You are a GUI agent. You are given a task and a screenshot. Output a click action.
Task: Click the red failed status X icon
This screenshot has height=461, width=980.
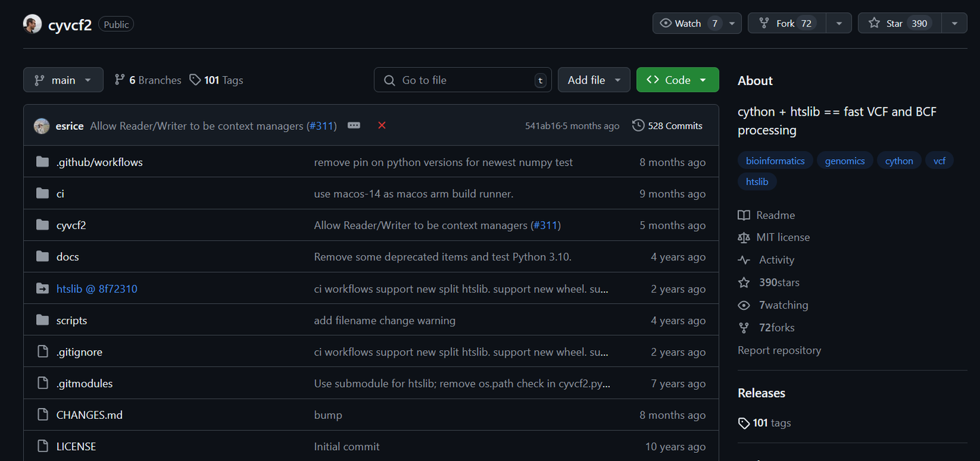click(x=382, y=125)
